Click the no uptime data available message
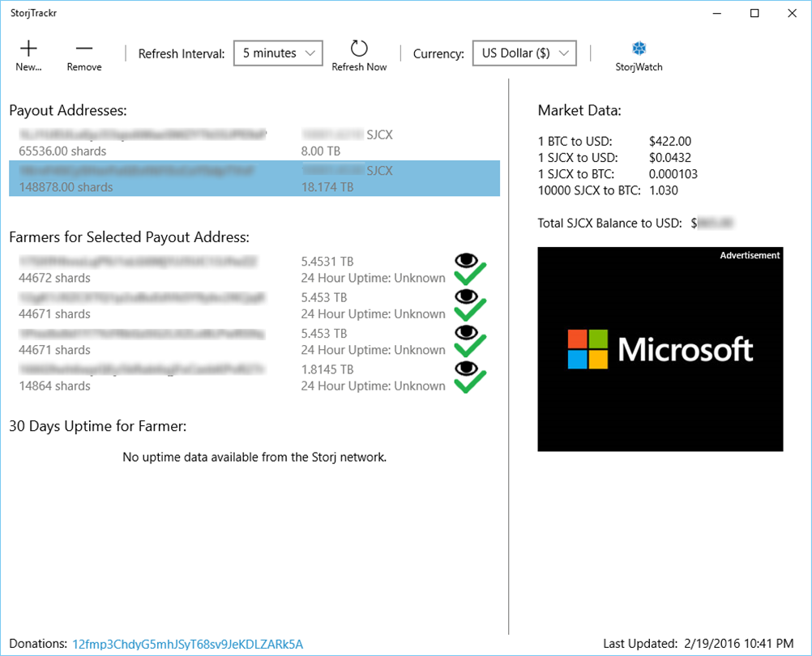 (254, 458)
